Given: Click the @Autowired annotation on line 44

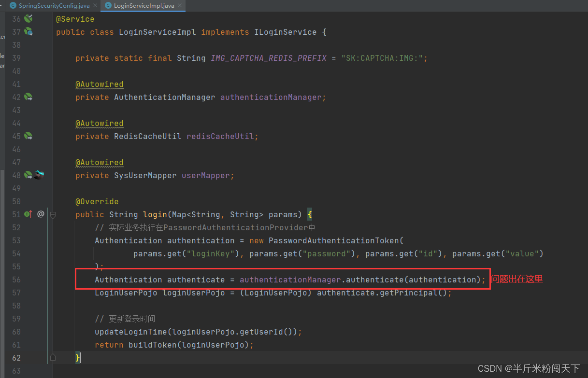Looking at the screenshot, I should coord(100,123).
